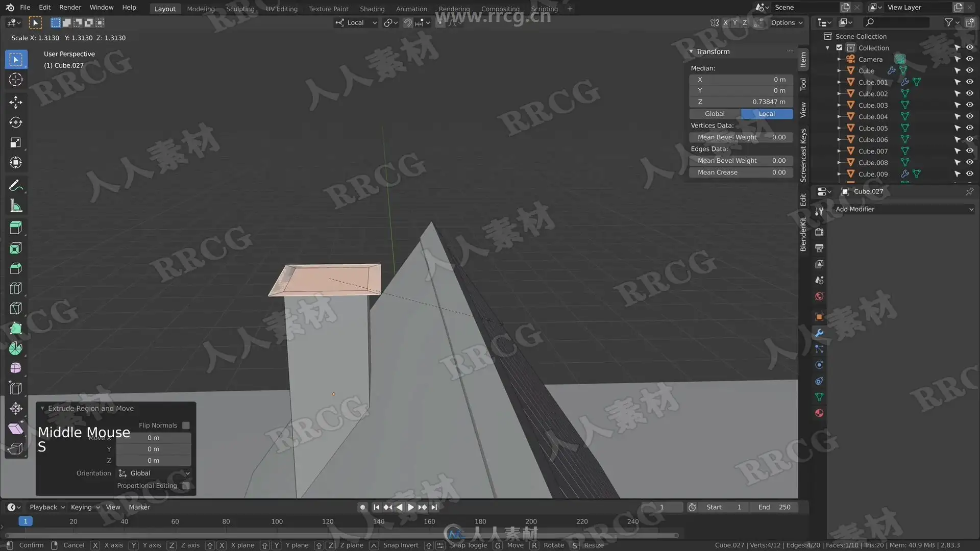
Task: Select the Rotate tool
Action: point(16,122)
